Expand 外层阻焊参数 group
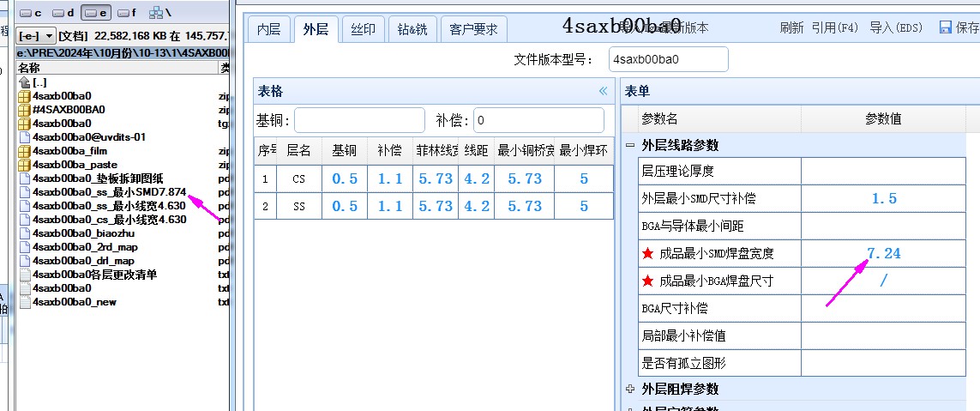The width and height of the screenshot is (980, 411). pyautogui.click(x=630, y=389)
